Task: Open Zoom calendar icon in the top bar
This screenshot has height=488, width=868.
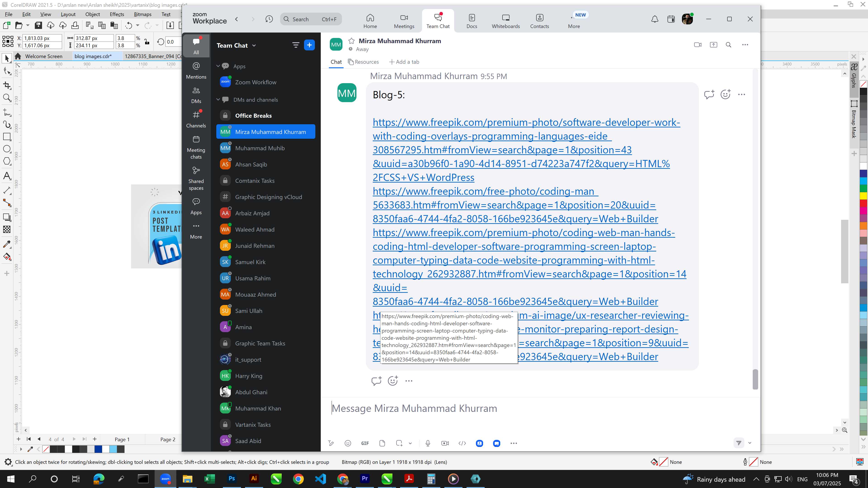Action: pos(671,19)
